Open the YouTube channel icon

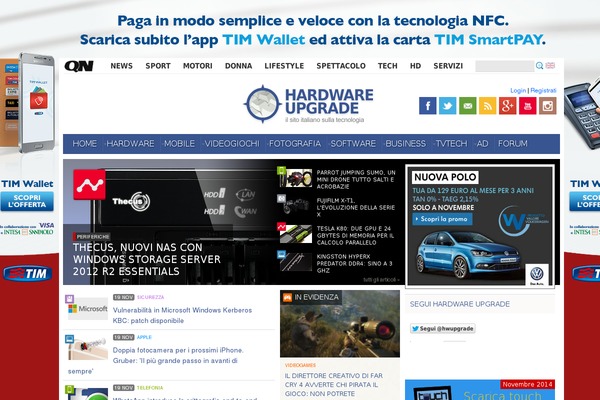pyautogui.click(x=527, y=106)
